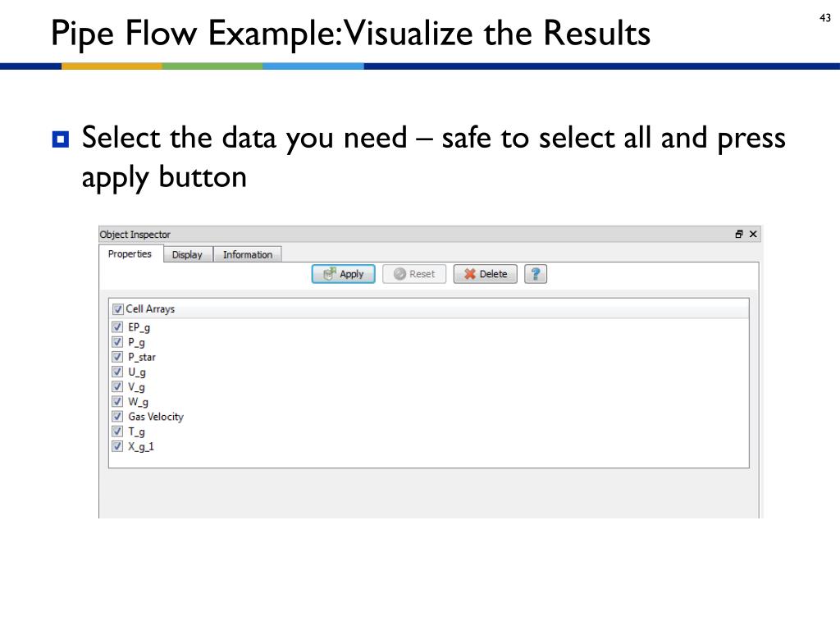This screenshot has height=630, width=840.
Task: Uncheck the W_g array
Action: tap(117, 401)
